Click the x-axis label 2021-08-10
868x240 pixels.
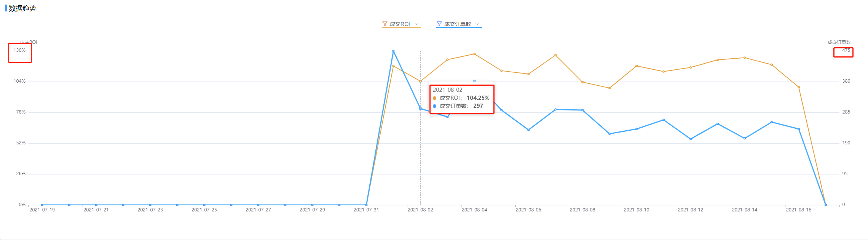(x=637, y=210)
